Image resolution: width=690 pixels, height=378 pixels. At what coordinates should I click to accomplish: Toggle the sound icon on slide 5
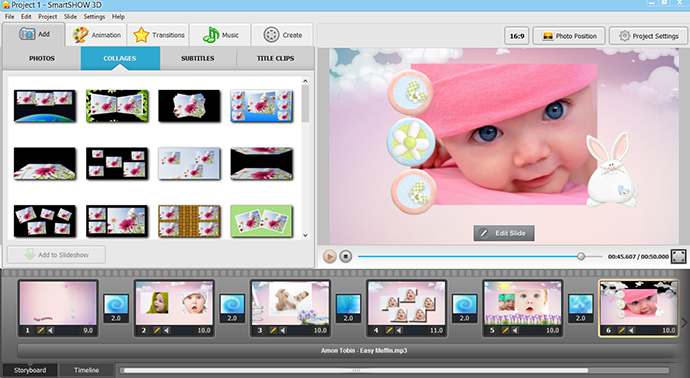click(x=515, y=330)
